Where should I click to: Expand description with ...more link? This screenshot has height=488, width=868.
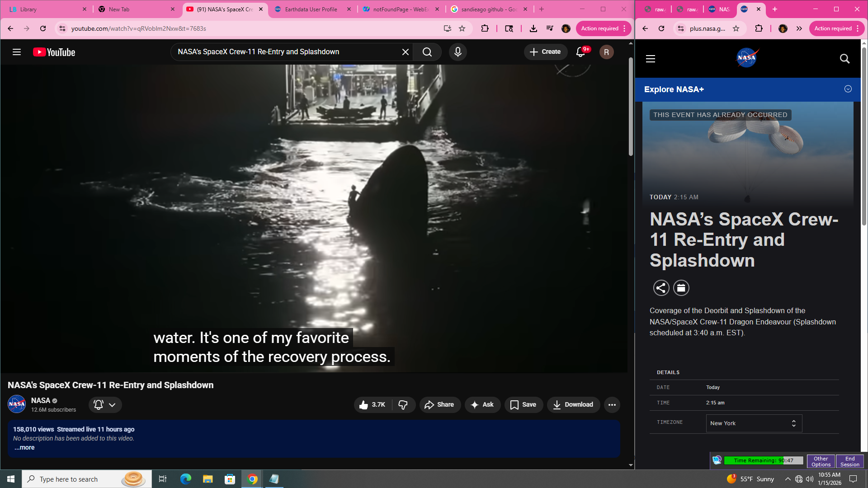(24, 448)
